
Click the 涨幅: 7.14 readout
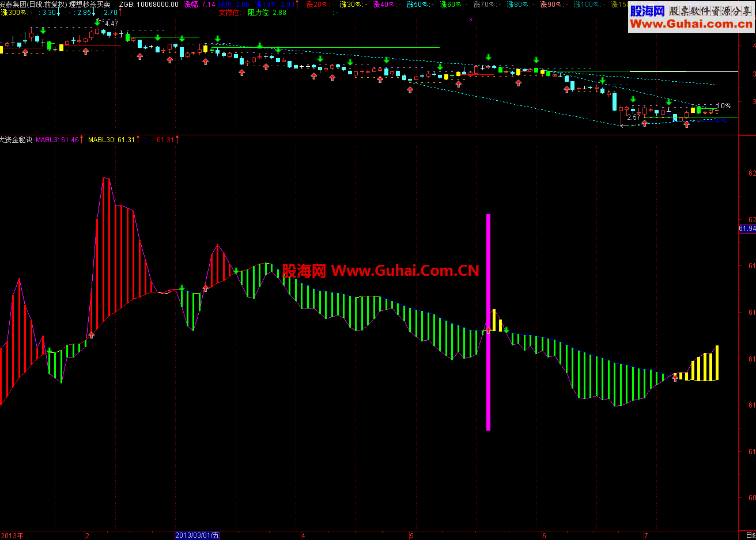(199, 4)
